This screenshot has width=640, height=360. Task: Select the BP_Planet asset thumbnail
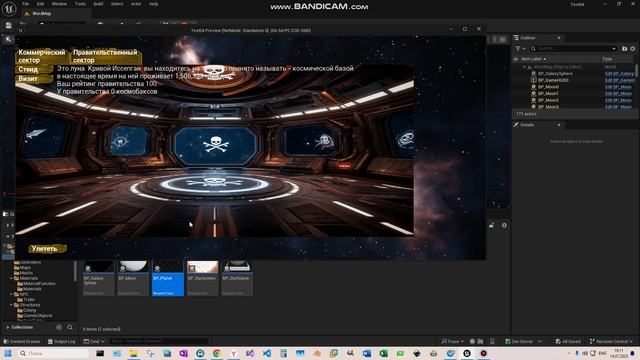(x=168, y=278)
